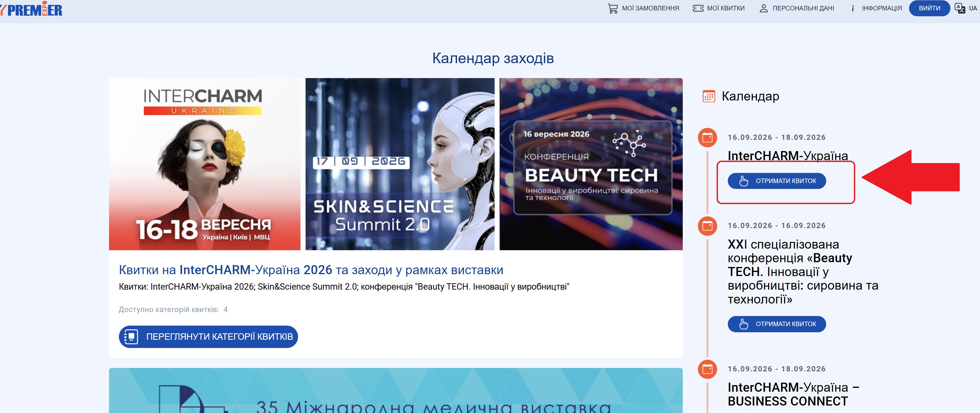The height and width of the screenshot is (413, 980).
Task: Select the orange date marker for BUSINESS CONNECT
Action: (707, 369)
